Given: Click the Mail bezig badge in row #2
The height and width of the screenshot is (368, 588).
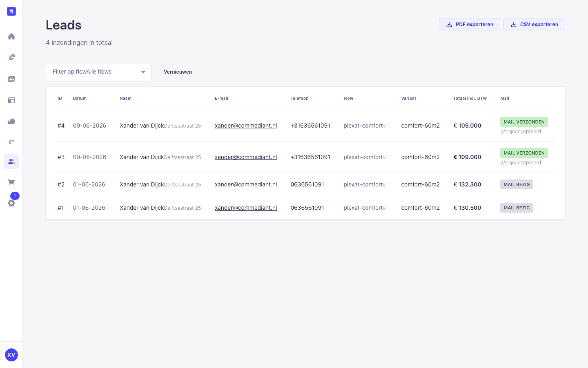Looking at the screenshot, I should (x=517, y=184).
